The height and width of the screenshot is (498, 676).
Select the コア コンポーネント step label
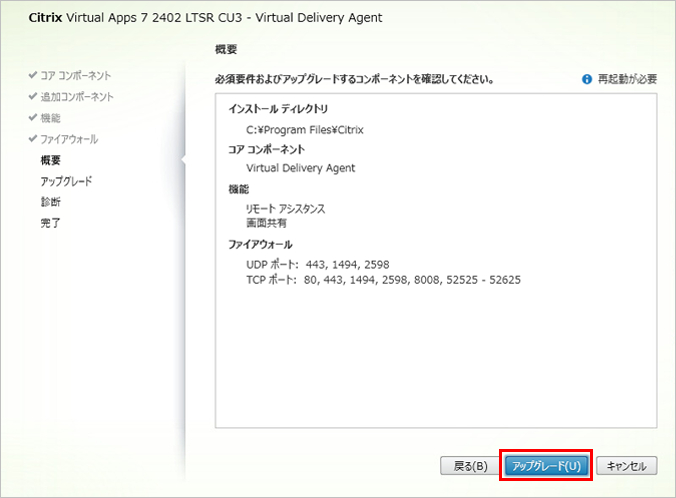coord(75,75)
